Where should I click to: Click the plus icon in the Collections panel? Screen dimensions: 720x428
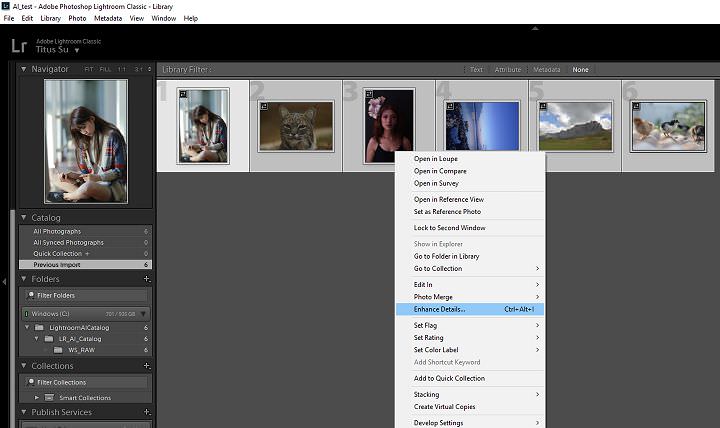click(x=147, y=366)
